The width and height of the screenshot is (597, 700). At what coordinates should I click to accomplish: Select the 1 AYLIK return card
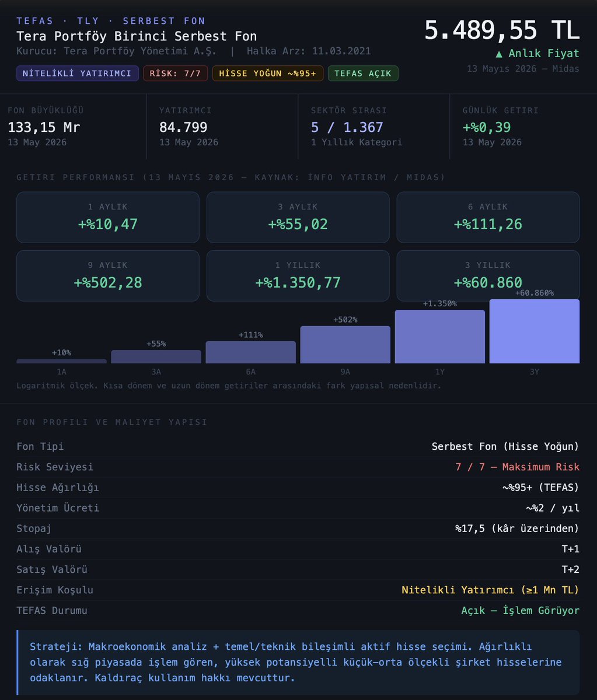point(108,218)
